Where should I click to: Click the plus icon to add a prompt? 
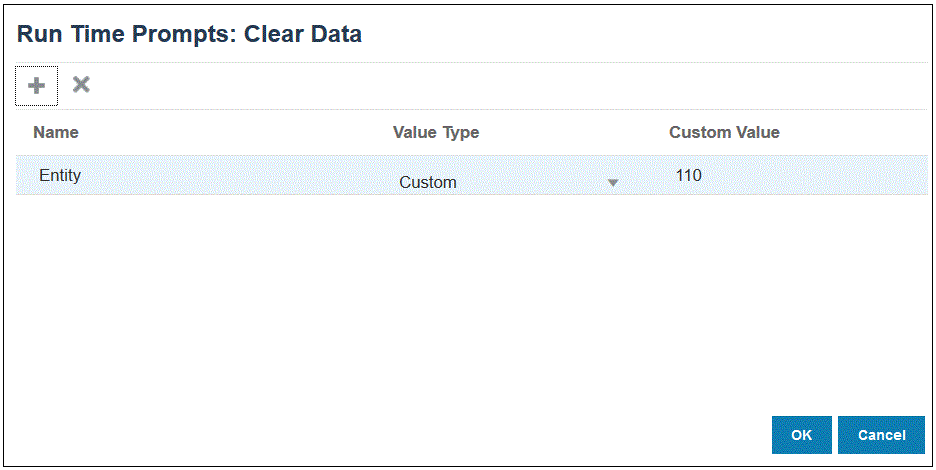click(x=36, y=86)
